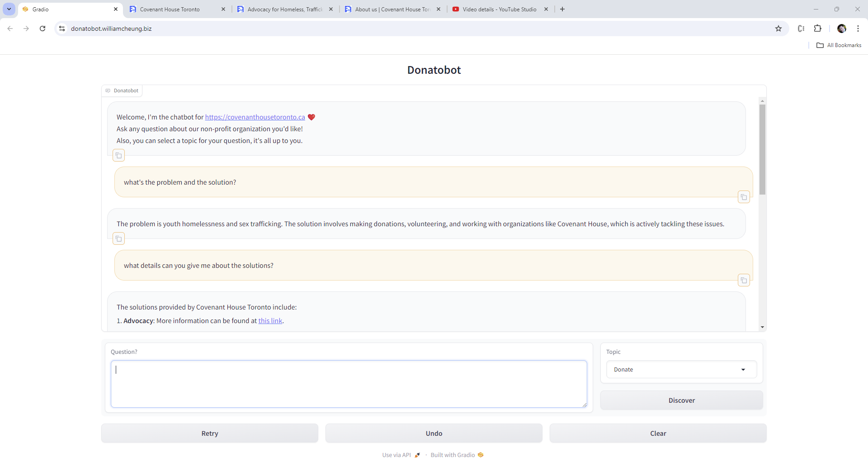The image size is (868, 467).
Task: Click the Discover button
Action: 682,400
